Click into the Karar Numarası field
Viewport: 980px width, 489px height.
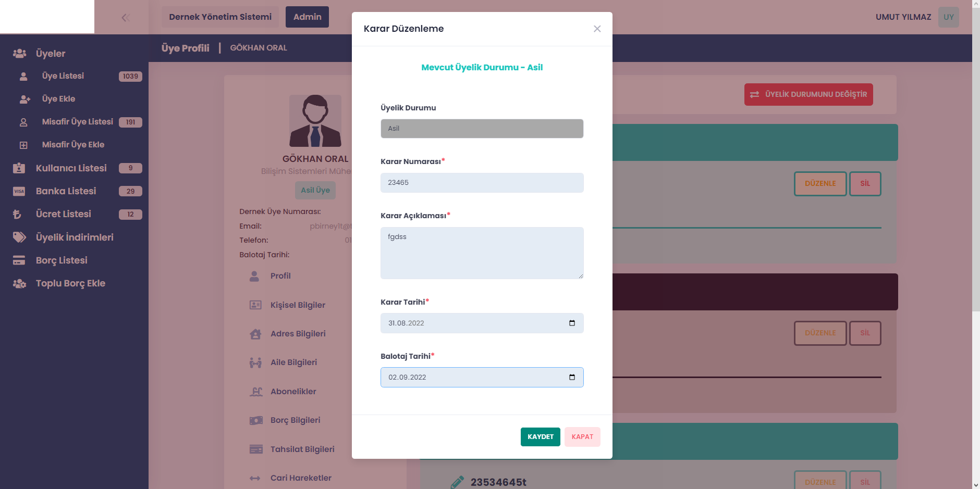pyautogui.click(x=482, y=183)
